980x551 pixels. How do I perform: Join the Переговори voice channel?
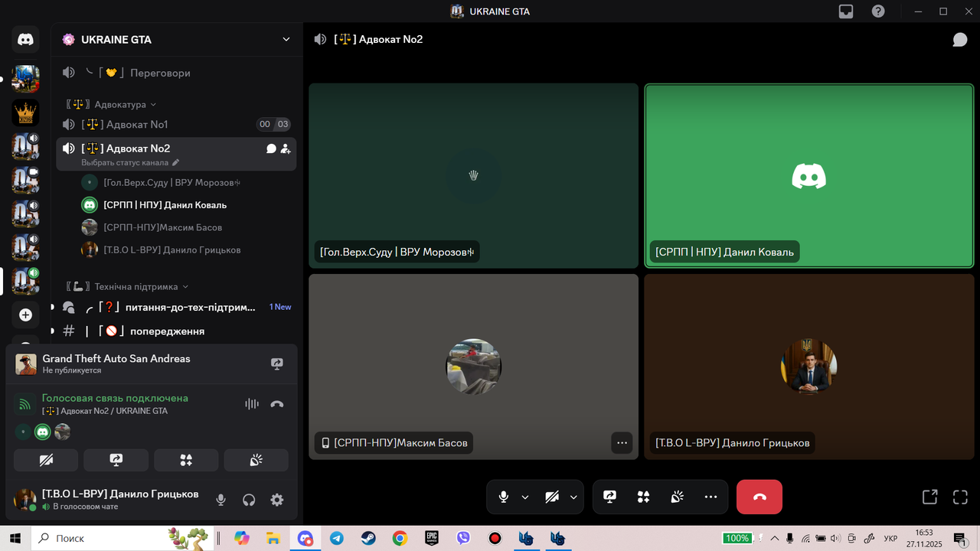176,73
